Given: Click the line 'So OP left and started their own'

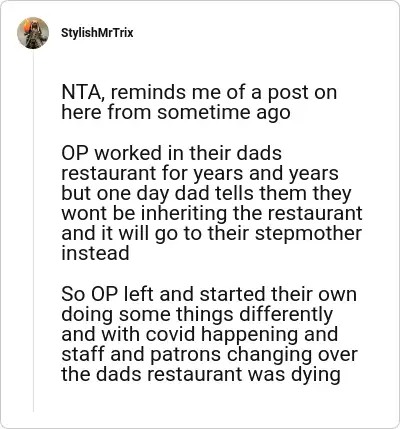Looking at the screenshot, I should click(x=209, y=294).
